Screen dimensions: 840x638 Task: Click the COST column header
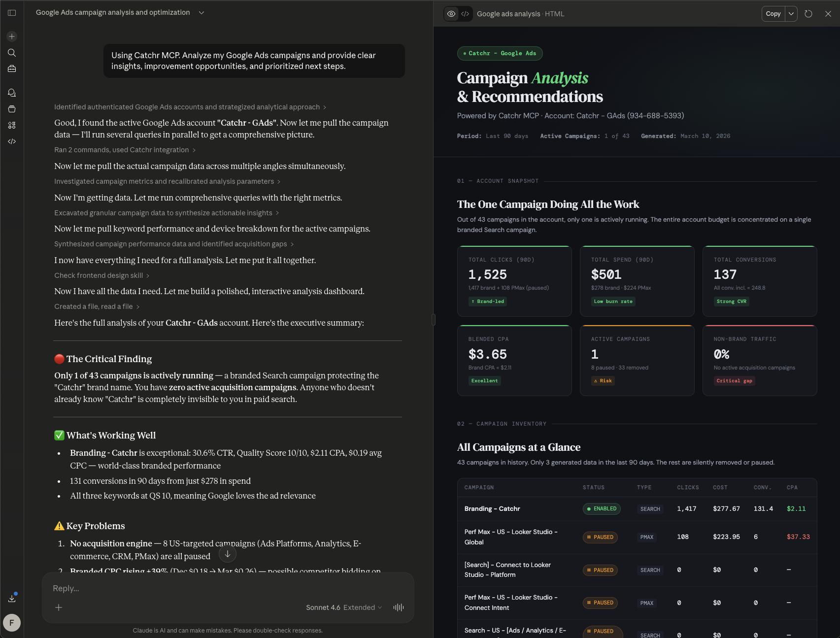point(720,487)
